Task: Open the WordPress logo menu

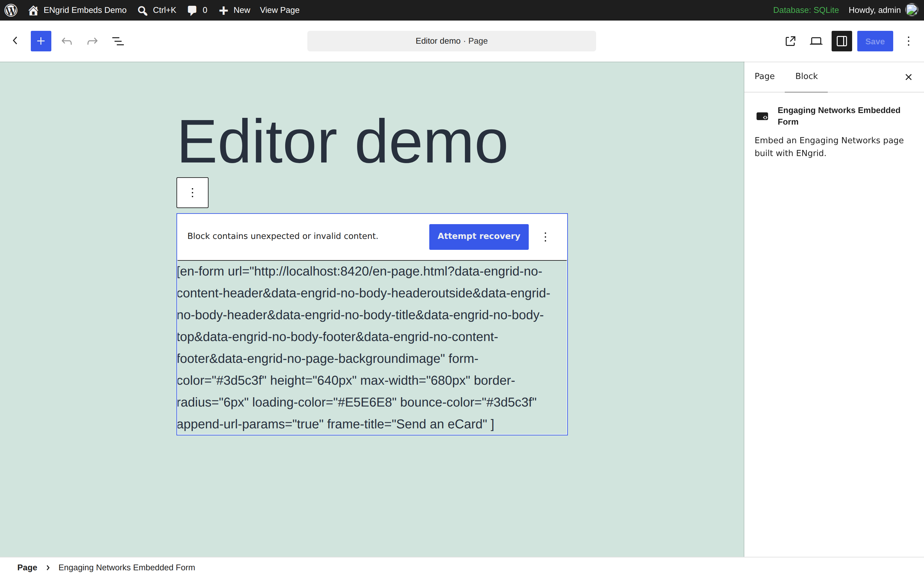Action: coord(11,10)
